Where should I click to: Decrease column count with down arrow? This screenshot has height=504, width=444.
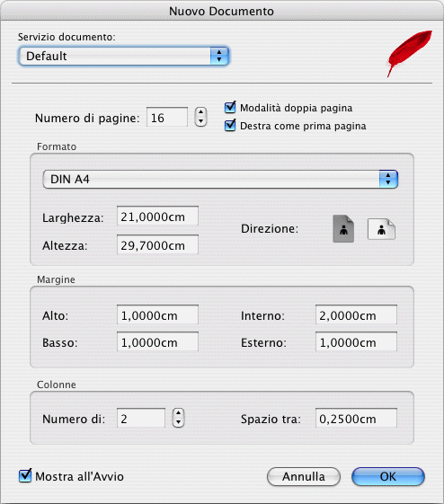pos(179,422)
